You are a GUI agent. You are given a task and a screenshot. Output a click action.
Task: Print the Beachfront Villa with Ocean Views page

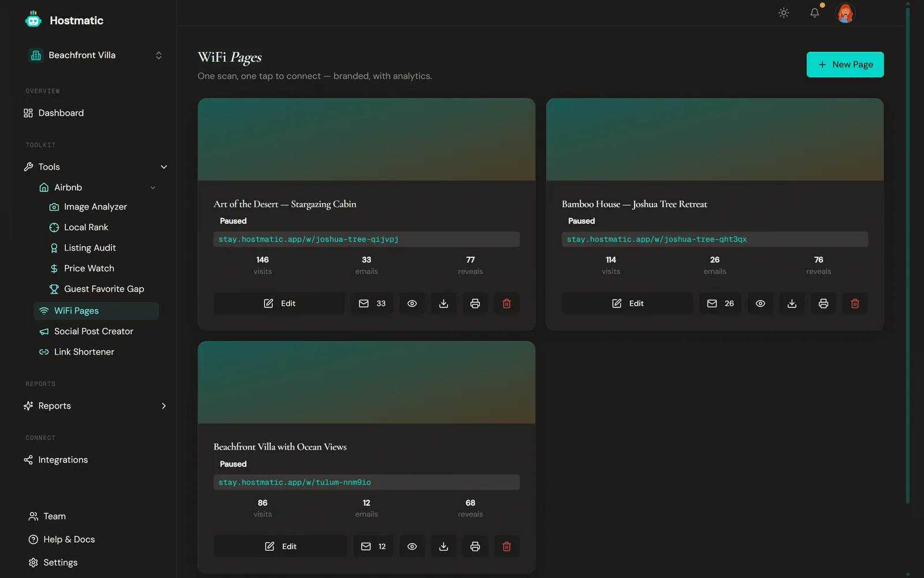pos(475,546)
